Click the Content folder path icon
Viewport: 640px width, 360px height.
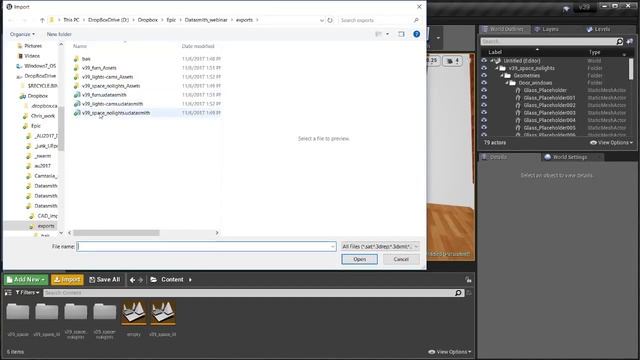153,280
